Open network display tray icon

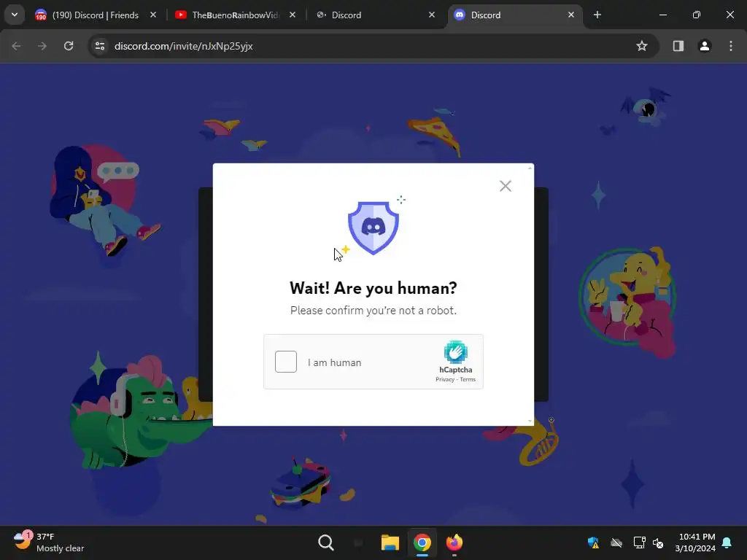point(639,542)
